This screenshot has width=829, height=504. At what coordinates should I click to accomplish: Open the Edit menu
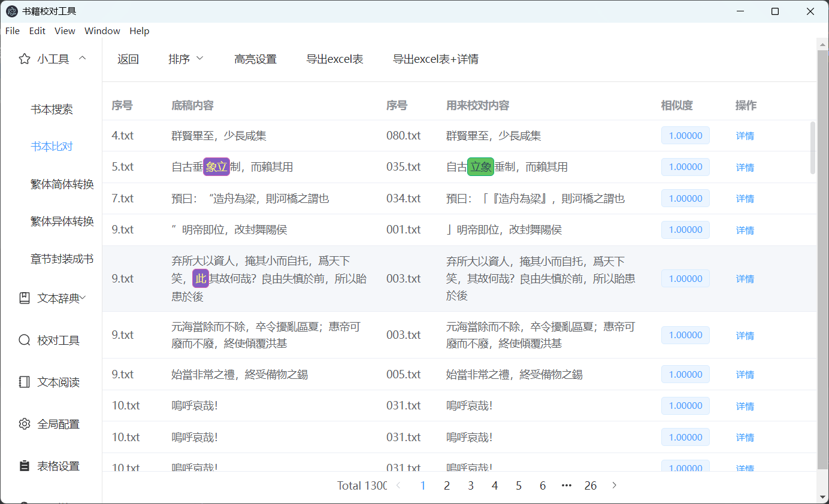tap(37, 31)
